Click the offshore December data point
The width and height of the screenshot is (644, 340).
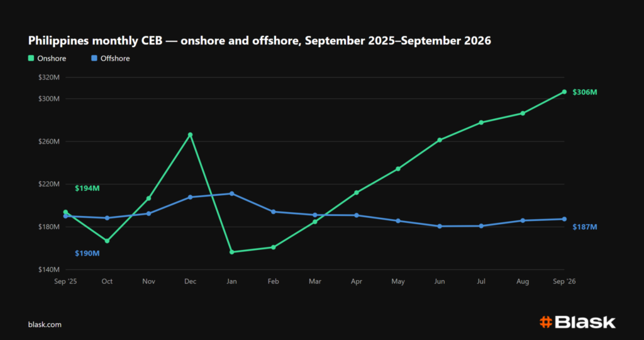pos(190,197)
